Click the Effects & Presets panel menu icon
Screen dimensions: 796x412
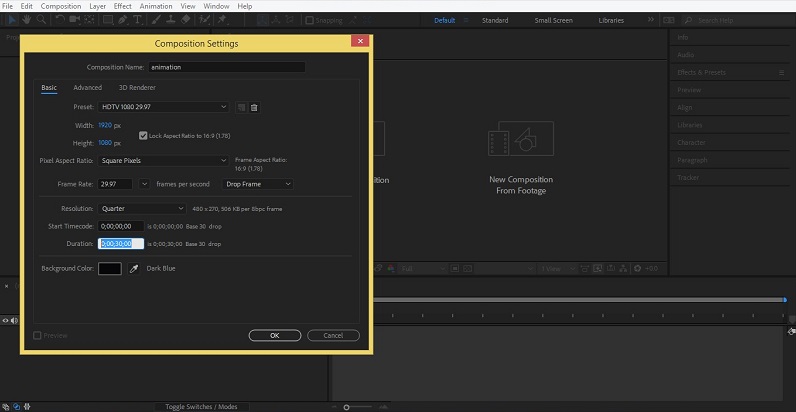coord(782,73)
